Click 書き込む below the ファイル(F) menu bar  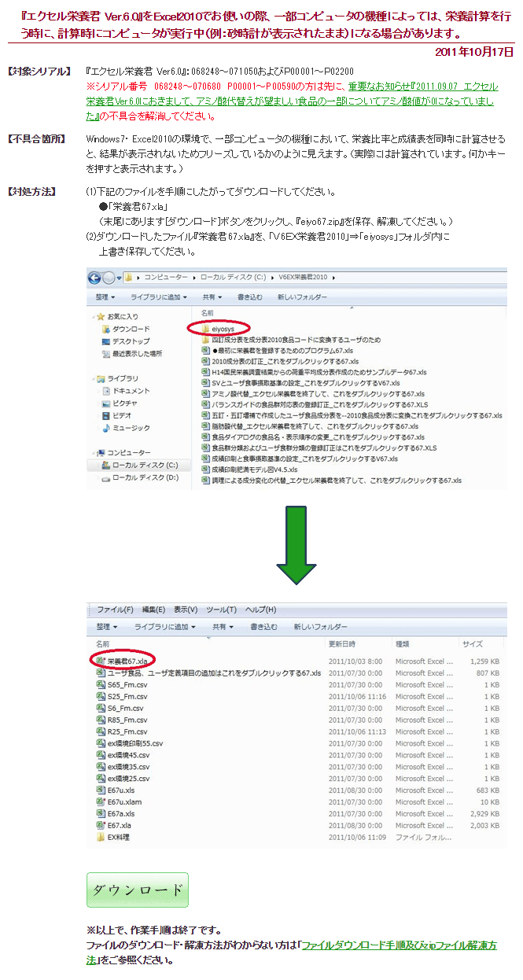click(263, 627)
